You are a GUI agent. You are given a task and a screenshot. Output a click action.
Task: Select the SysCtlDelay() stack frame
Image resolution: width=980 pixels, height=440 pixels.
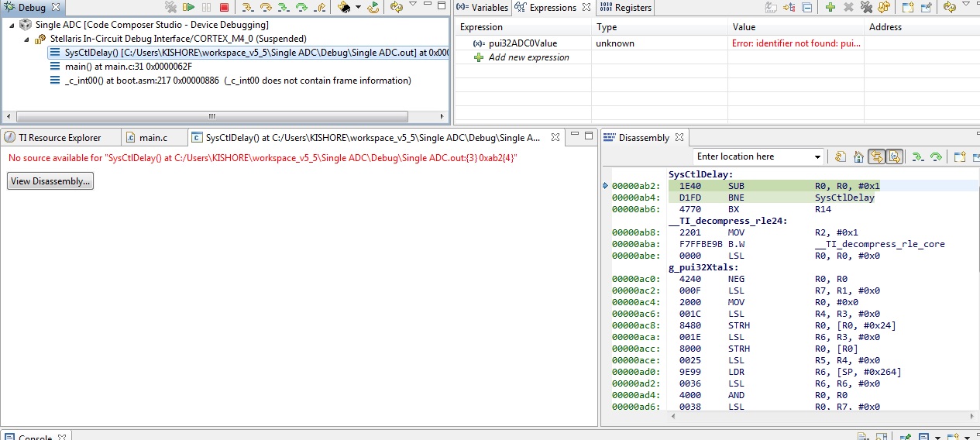click(249, 53)
